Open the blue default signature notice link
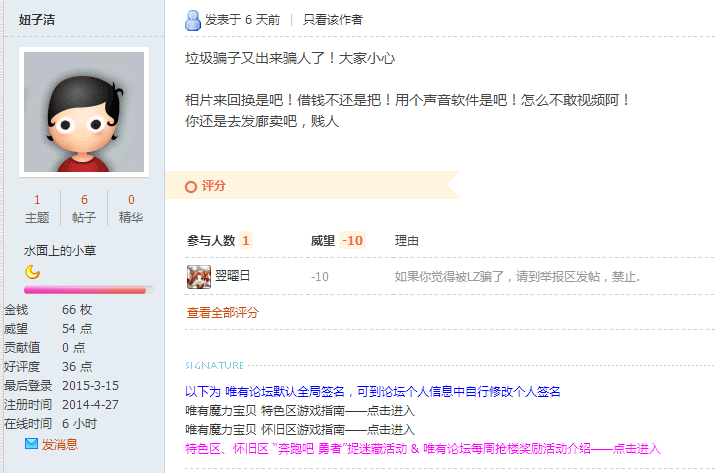The width and height of the screenshot is (716, 473). click(x=373, y=391)
